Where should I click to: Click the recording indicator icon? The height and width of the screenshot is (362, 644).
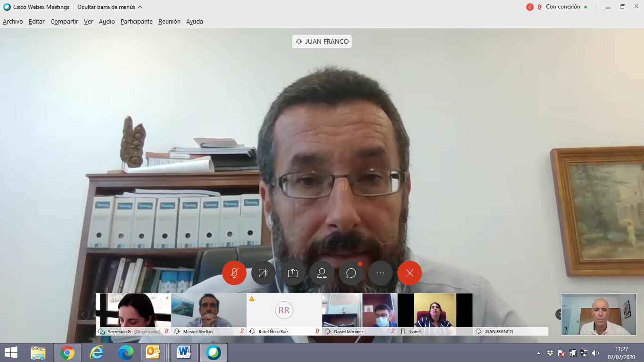(x=529, y=7)
